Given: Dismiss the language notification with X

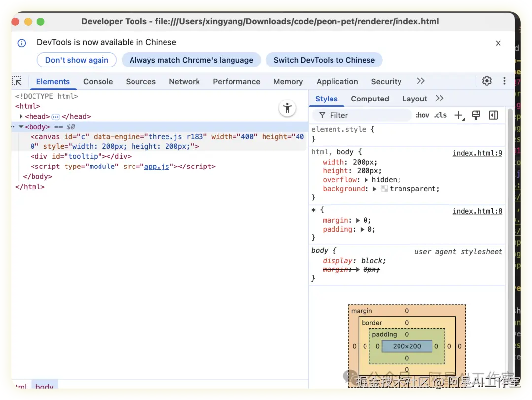Looking at the screenshot, I should 498,43.
